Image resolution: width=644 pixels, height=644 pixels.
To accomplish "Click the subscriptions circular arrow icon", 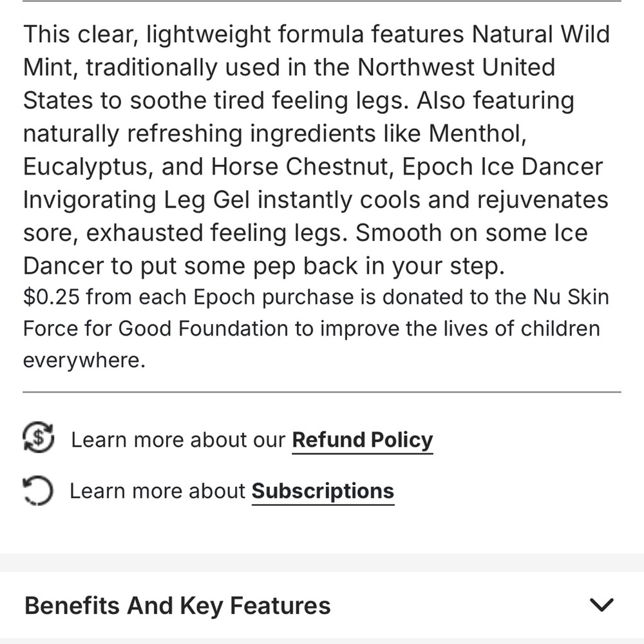I will coord(38,490).
